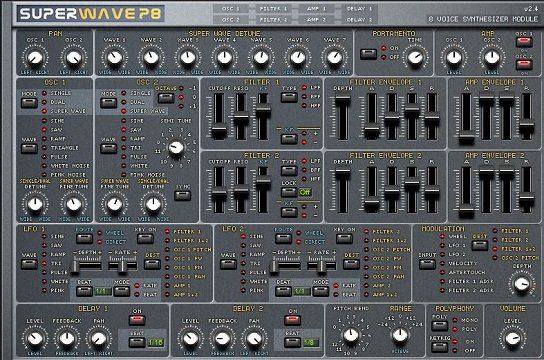Toggle the Retrig button

[x=439, y=347]
